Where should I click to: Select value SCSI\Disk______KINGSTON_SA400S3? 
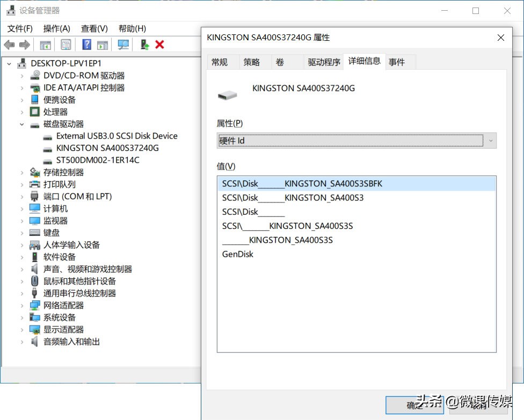click(356, 198)
